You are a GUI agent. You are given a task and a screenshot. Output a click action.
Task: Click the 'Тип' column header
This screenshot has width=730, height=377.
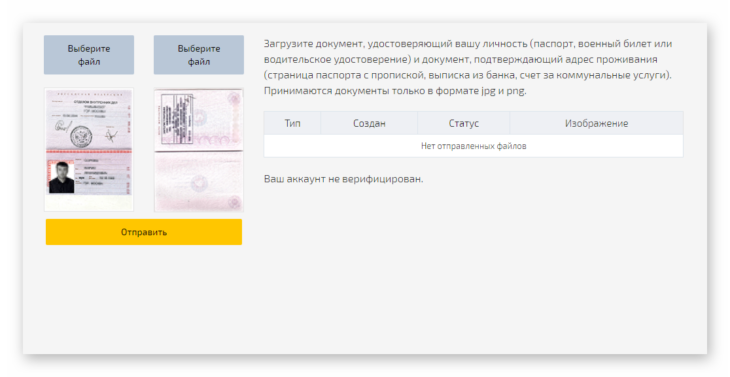tap(292, 123)
